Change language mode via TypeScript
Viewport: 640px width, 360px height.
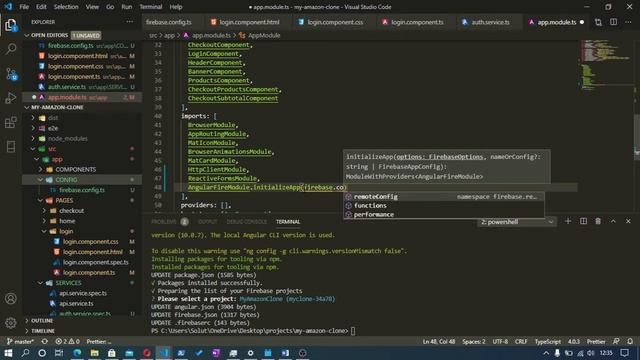tap(548, 341)
